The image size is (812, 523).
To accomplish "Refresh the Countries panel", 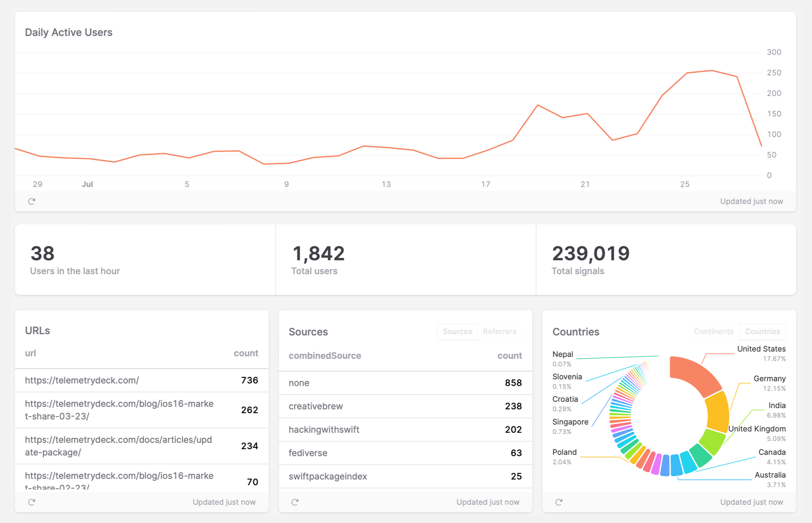I will [x=559, y=502].
